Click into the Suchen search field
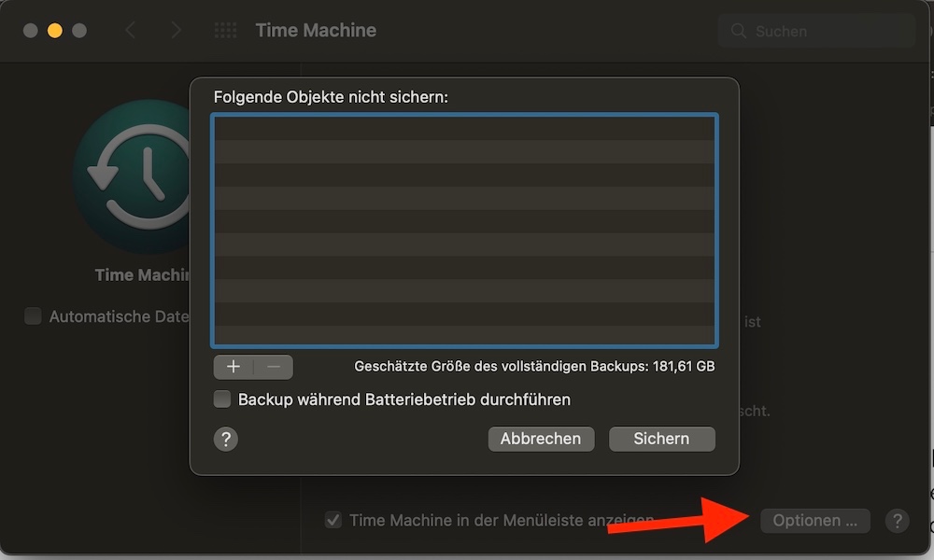The height and width of the screenshot is (560, 934). pos(816,31)
